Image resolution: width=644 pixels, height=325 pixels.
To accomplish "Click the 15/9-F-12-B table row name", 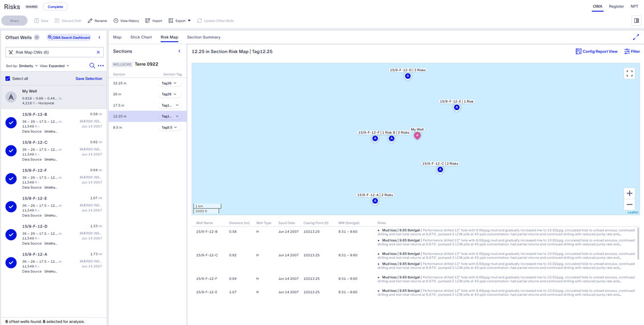I will pyautogui.click(x=206, y=231).
